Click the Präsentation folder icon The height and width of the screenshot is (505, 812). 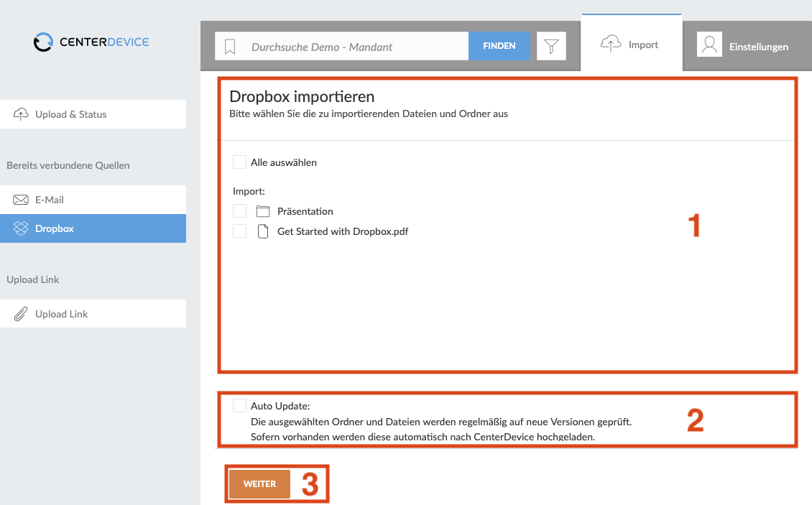coord(263,210)
